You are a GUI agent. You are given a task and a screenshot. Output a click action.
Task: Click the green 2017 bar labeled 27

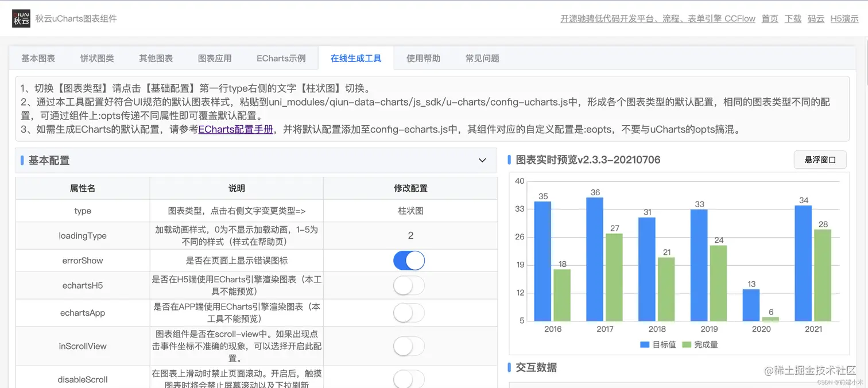click(x=614, y=277)
